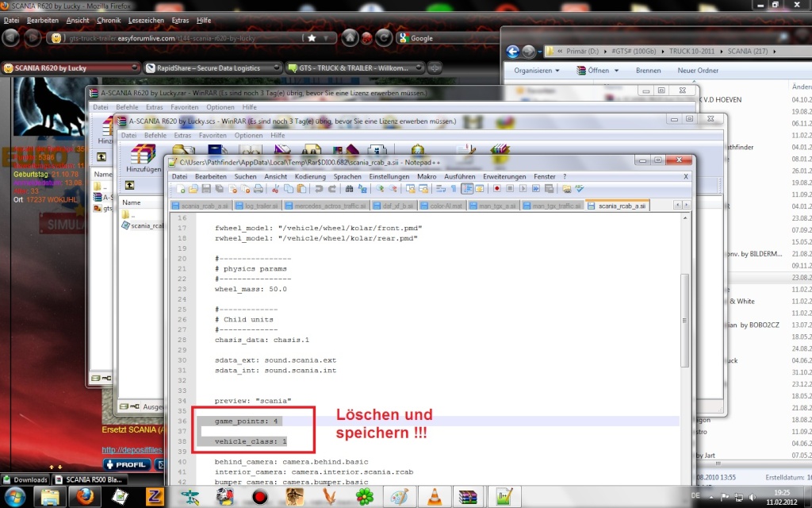Click the Zoom In icon in Notepad++
Viewport: 812px width, 508px height.
tap(380, 189)
